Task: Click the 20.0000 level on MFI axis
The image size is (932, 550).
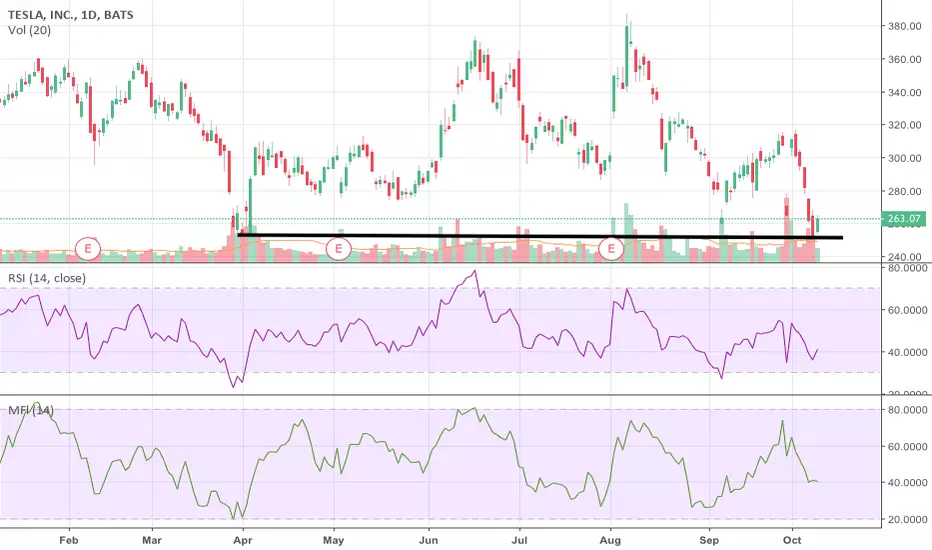Action: click(x=908, y=520)
